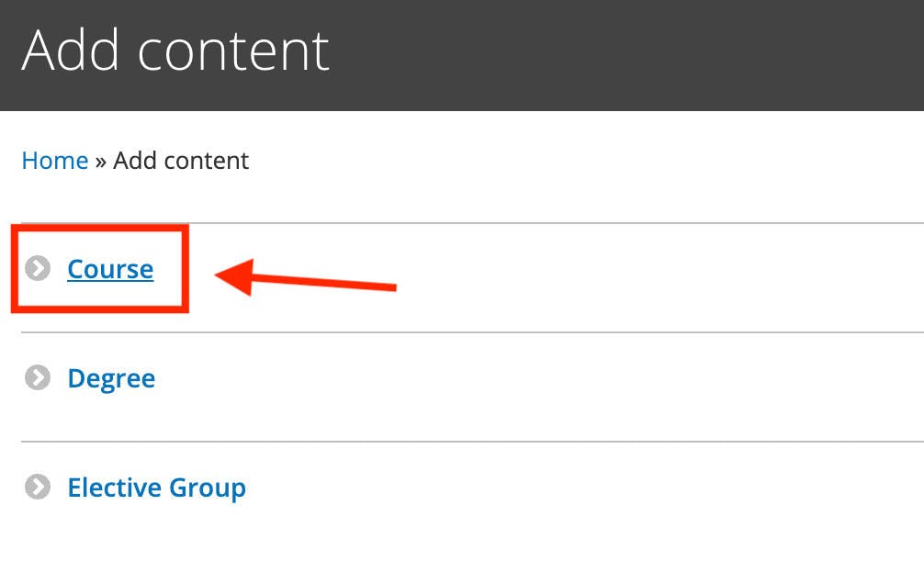Choose Elective Group to add content
Image resolution: width=924 pixels, height=561 pixels.
156,487
